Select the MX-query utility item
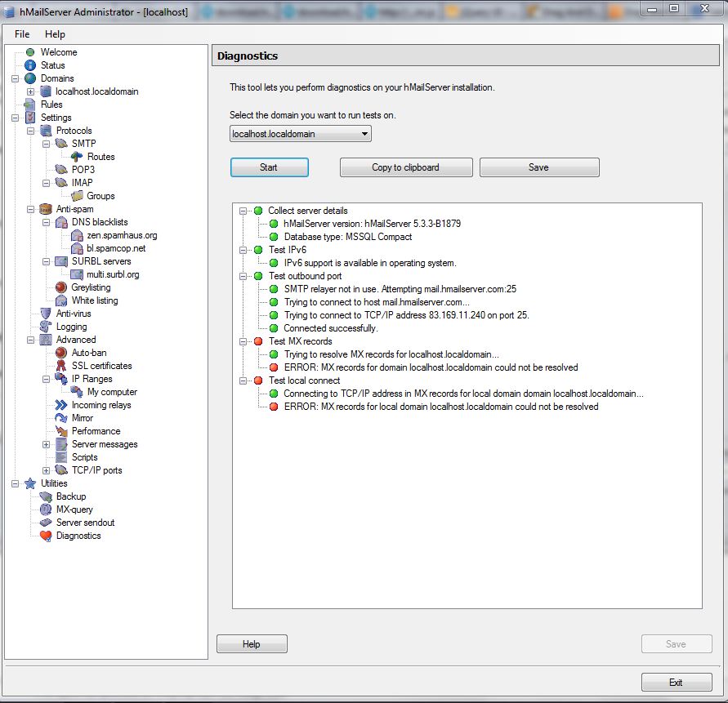This screenshot has width=728, height=703. [x=74, y=509]
